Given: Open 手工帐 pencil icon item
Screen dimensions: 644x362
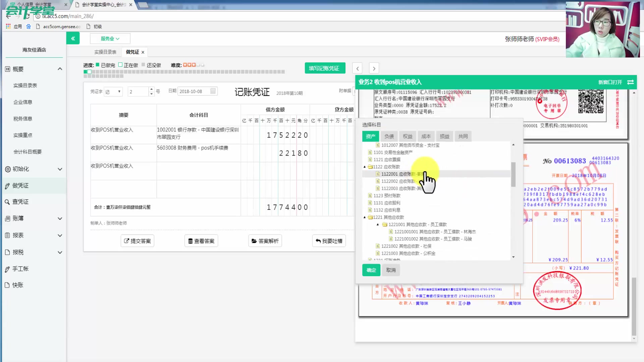Looking at the screenshot, I should pyautogui.click(x=20, y=269).
